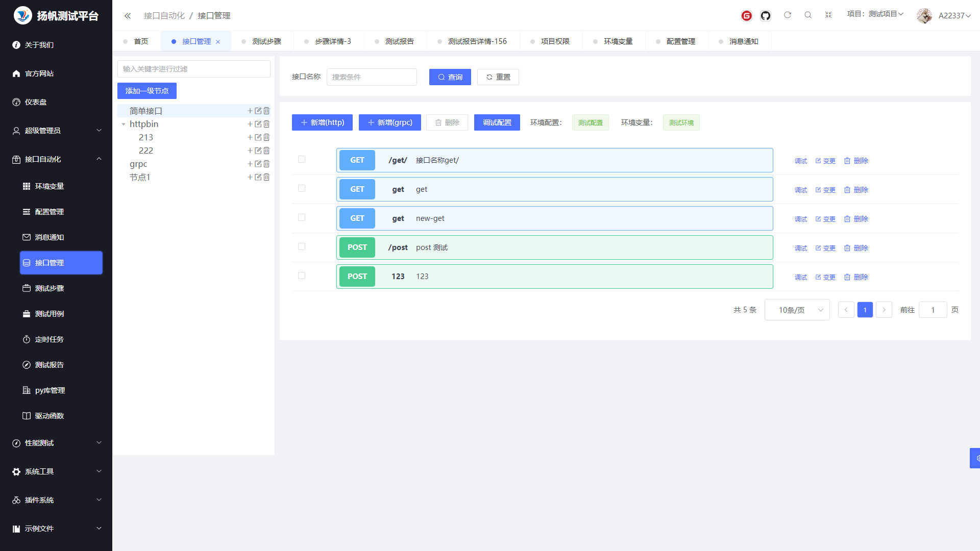Collapse the httpbin tree node arrow
The height and width of the screenshot is (551, 980).
124,124
